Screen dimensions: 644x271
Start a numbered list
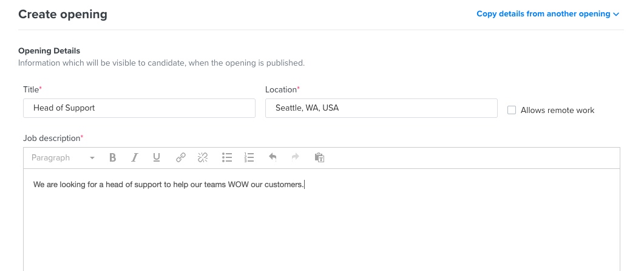[249, 158]
